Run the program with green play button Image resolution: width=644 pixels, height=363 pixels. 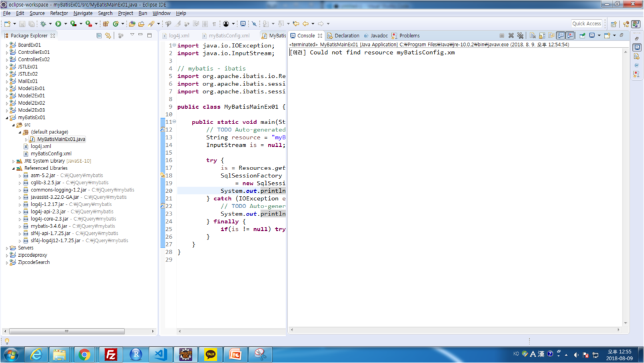[58, 24]
